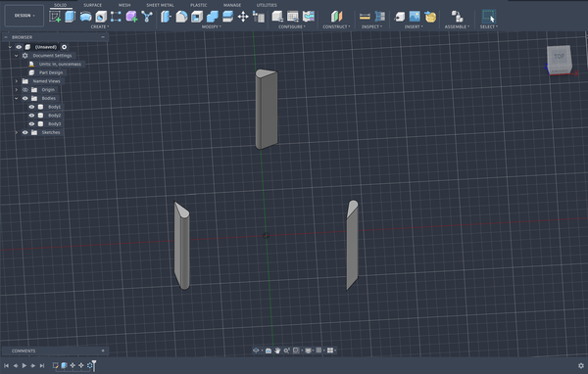Open the DESIGN workspace dropdown

(24, 16)
